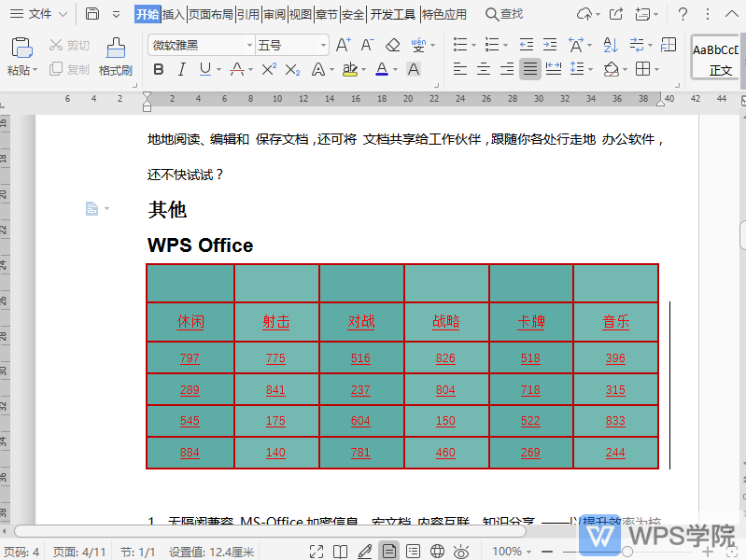Open the shading paint bucket
The width and height of the screenshot is (746, 560).
tap(612, 69)
